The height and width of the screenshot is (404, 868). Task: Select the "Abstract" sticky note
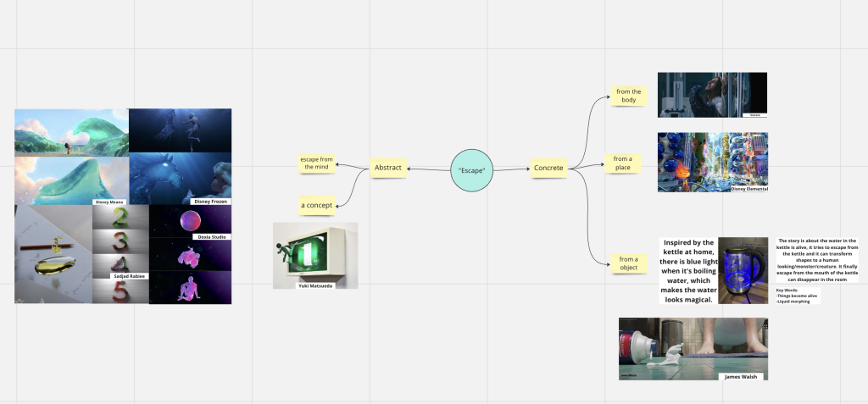click(388, 168)
